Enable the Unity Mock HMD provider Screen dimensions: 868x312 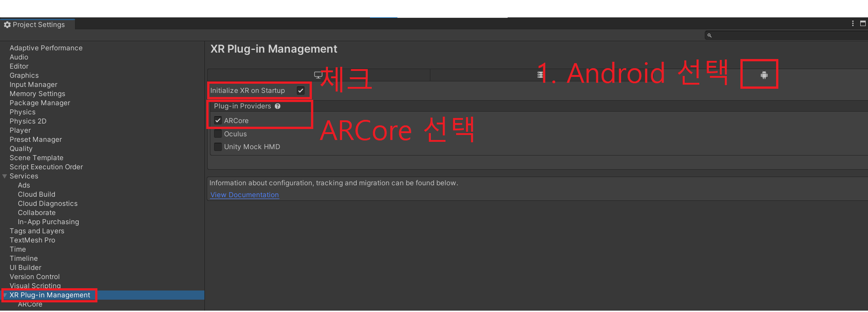pos(218,147)
